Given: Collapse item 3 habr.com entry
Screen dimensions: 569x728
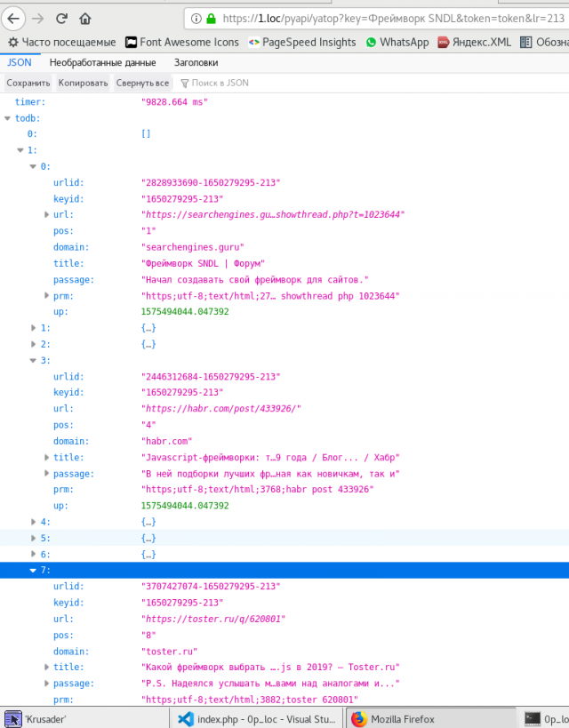Looking at the screenshot, I should click(x=33, y=361).
